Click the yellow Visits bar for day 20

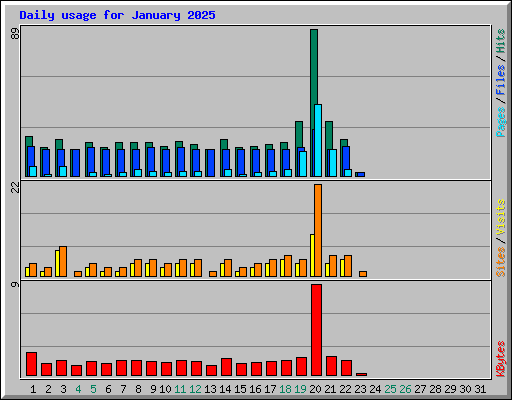[312, 255]
